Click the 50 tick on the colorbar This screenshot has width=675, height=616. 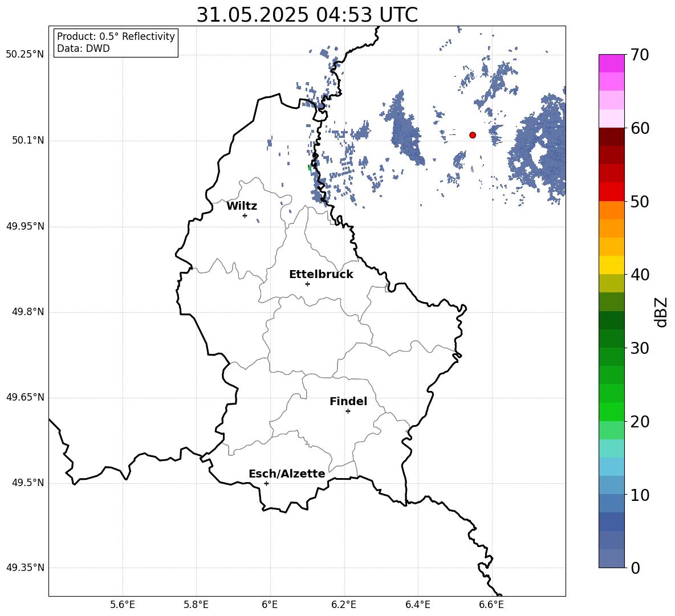(x=640, y=201)
